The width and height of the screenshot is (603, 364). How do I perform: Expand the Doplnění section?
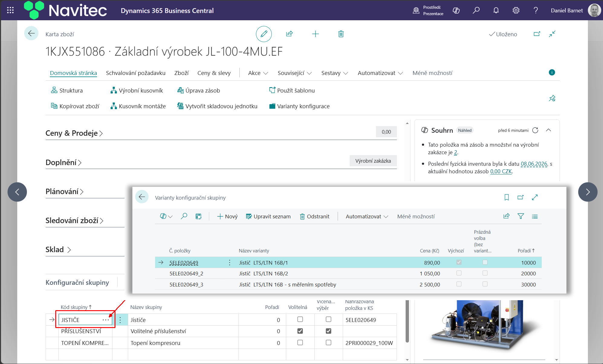tap(63, 162)
